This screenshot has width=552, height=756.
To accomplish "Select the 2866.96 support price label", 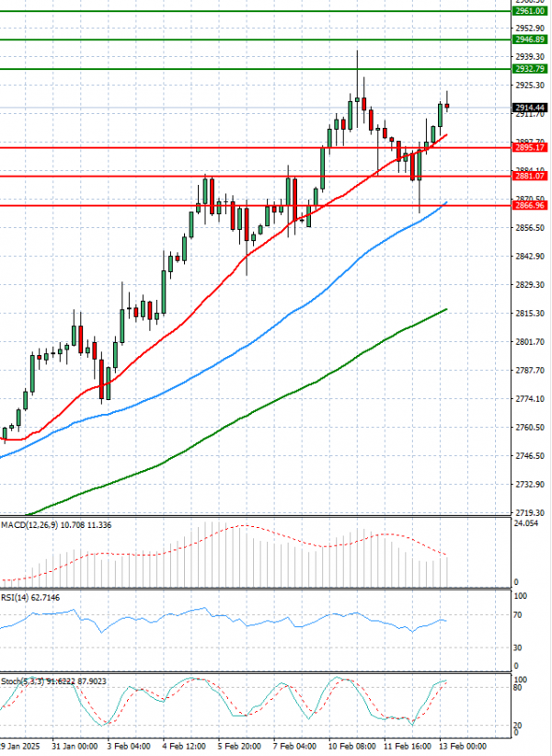I will point(529,205).
